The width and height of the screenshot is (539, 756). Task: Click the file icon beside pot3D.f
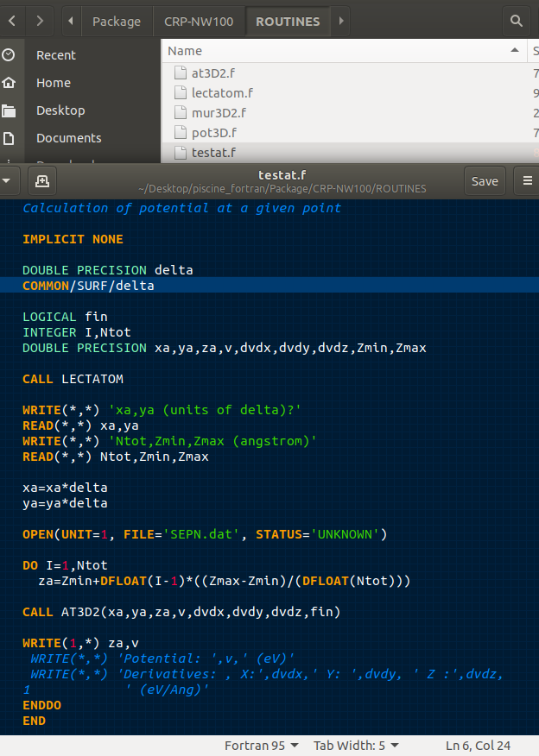click(x=180, y=132)
